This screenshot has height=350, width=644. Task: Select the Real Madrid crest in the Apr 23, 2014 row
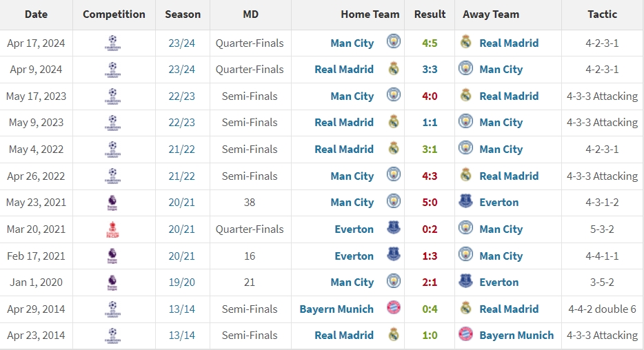click(x=394, y=336)
